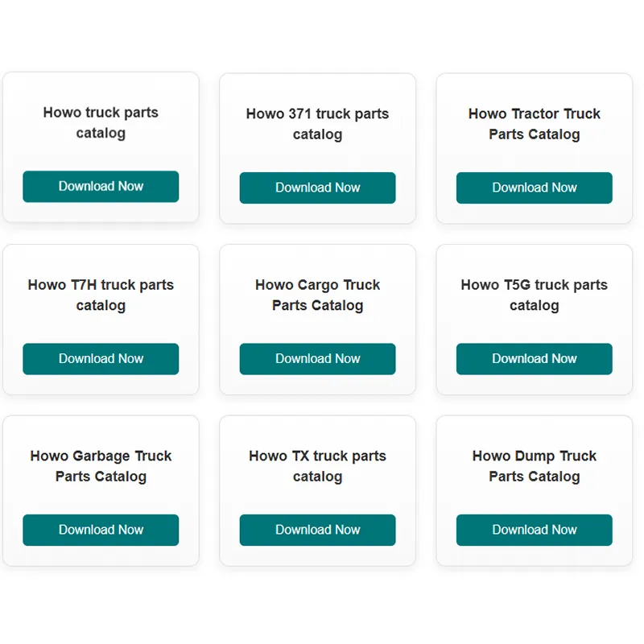Select the Howo Tractor Truck Parts Catalog heading
This screenshot has height=644, width=644.
534,124
